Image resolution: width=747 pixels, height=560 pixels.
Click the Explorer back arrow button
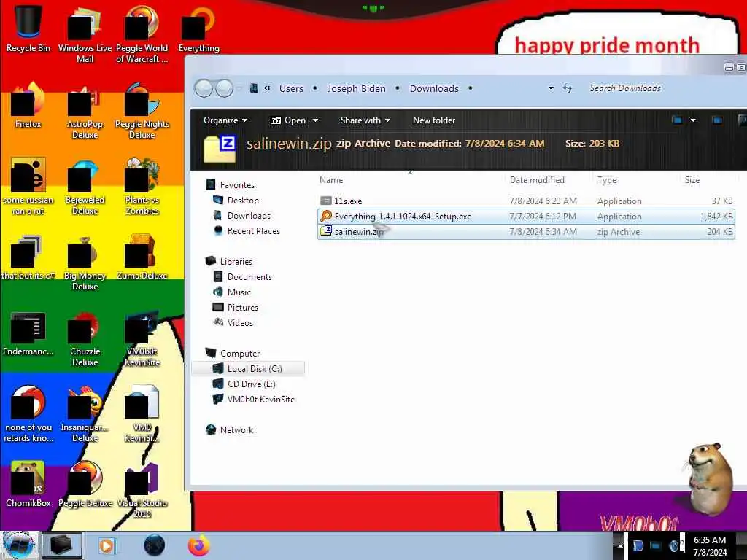pos(204,88)
